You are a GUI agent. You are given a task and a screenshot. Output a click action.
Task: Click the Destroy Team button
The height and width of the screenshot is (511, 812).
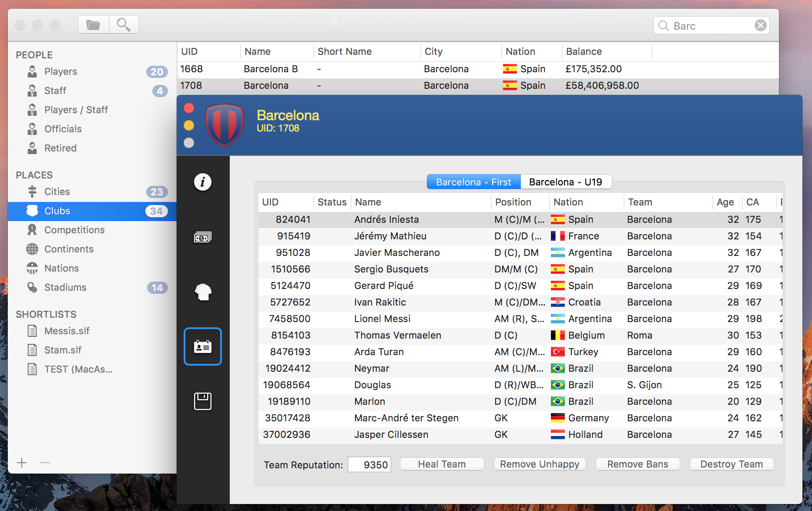731,464
